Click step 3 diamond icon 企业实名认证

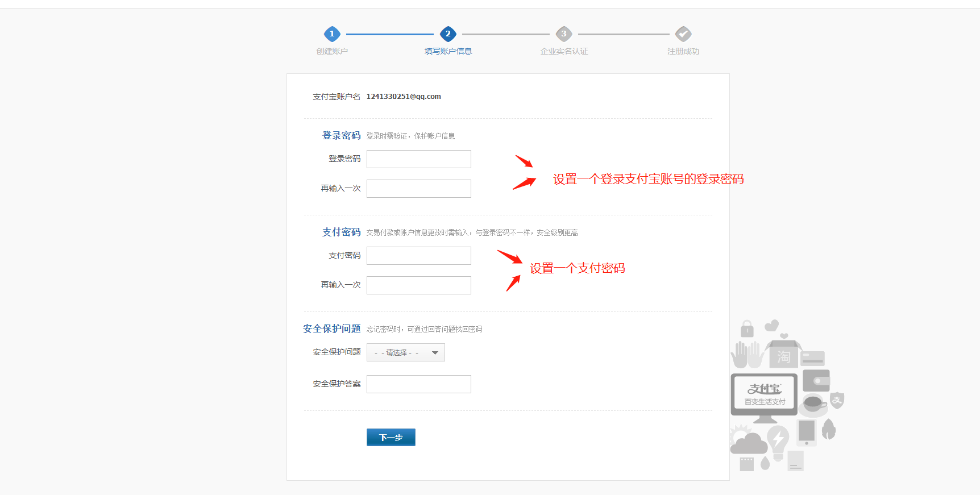pos(564,34)
